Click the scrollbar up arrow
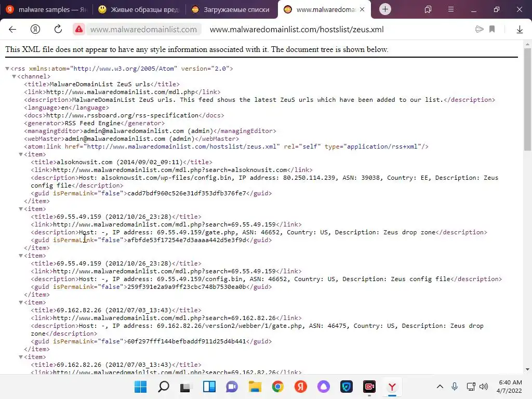Viewport: 532px width, 399px height. click(527, 44)
